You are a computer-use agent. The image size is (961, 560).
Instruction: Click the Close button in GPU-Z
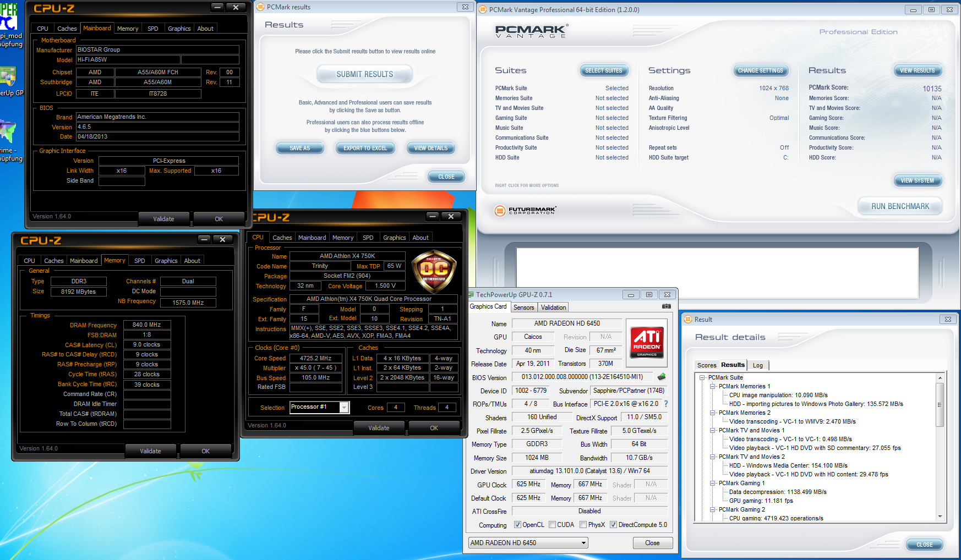(652, 543)
